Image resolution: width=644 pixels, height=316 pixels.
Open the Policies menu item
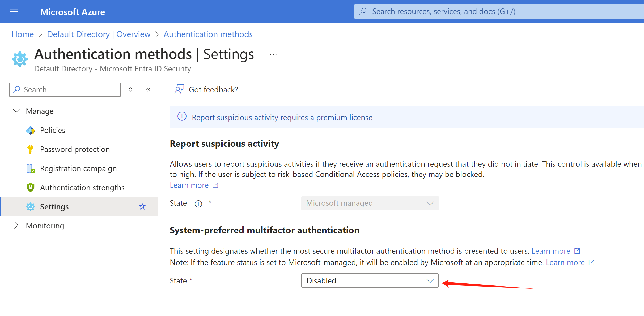pos(53,130)
